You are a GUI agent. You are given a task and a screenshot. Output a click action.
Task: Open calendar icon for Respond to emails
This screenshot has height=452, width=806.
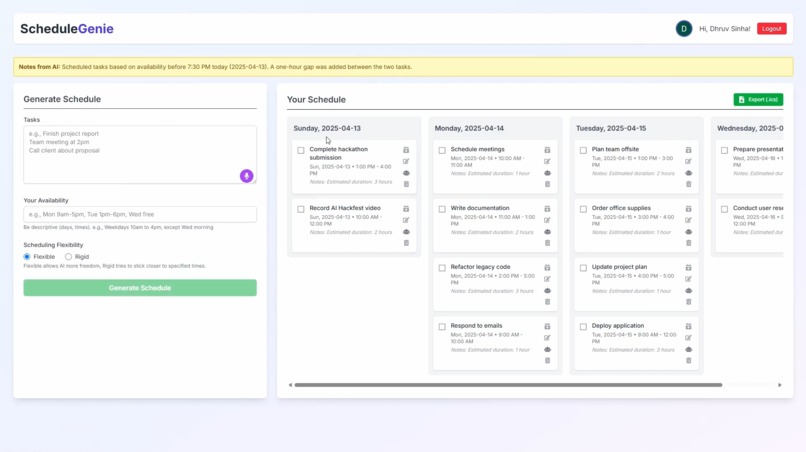click(547, 327)
